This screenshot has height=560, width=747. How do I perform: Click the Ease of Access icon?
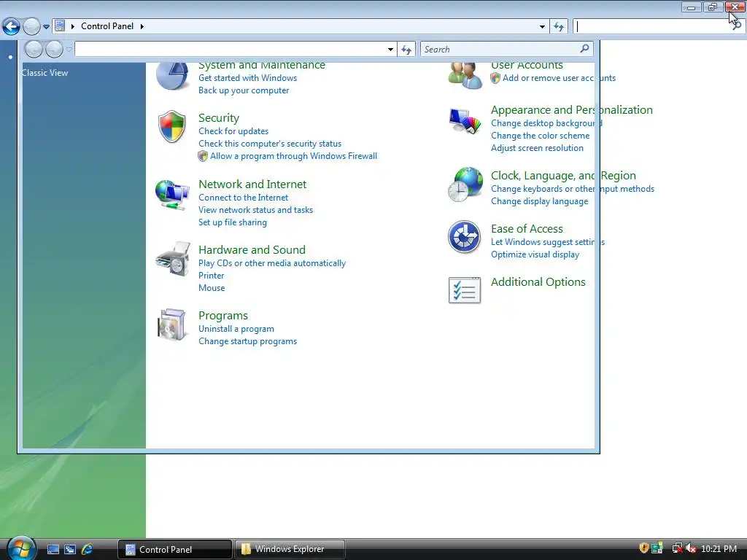(465, 237)
